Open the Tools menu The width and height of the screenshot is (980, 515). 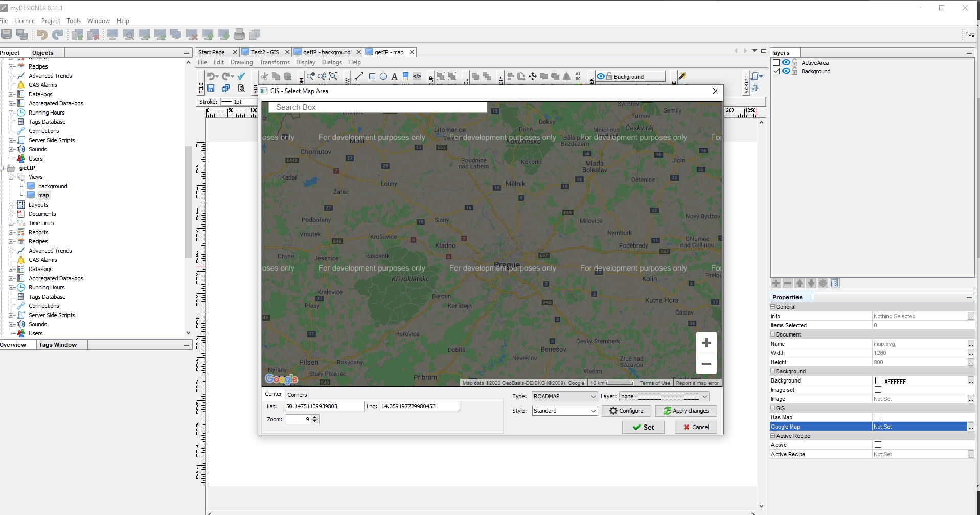pos(74,21)
